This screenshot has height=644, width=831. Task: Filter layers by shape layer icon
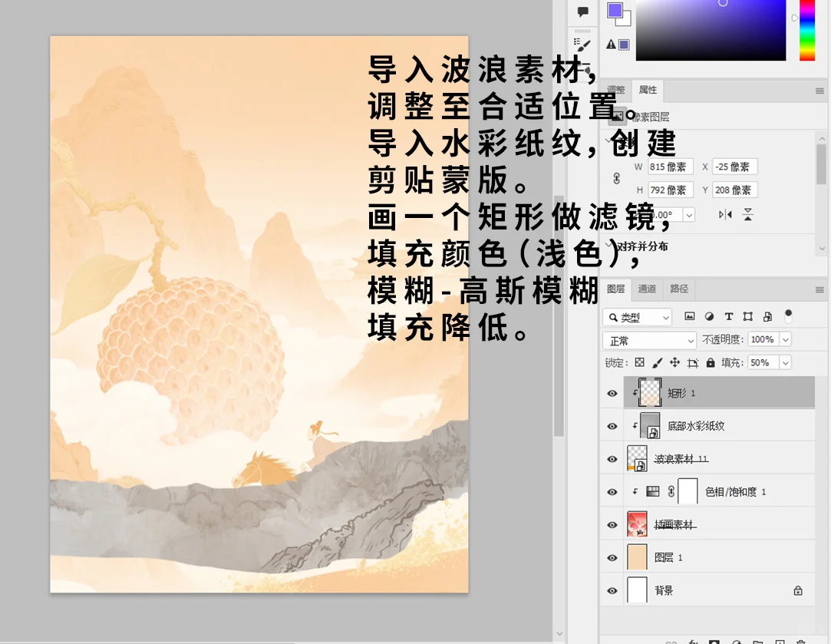click(748, 316)
